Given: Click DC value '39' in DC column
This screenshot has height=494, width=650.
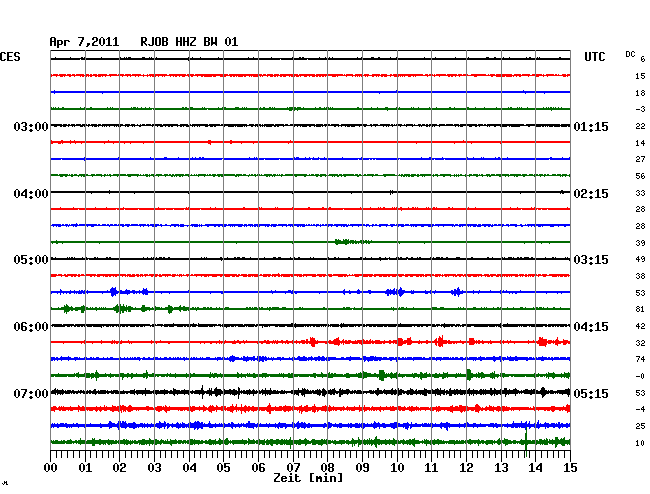Looking at the screenshot, I should 640,243.
